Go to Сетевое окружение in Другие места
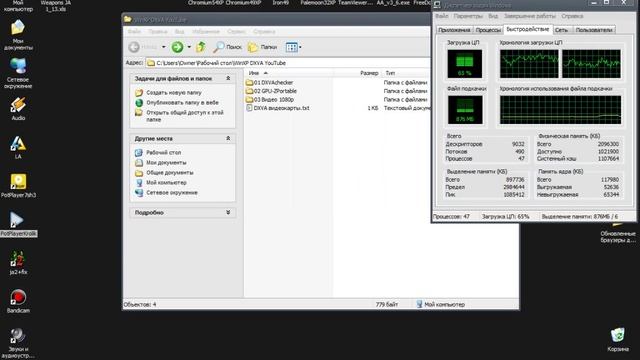Viewport: 640px width, 360px height. [x=172, y=192]
